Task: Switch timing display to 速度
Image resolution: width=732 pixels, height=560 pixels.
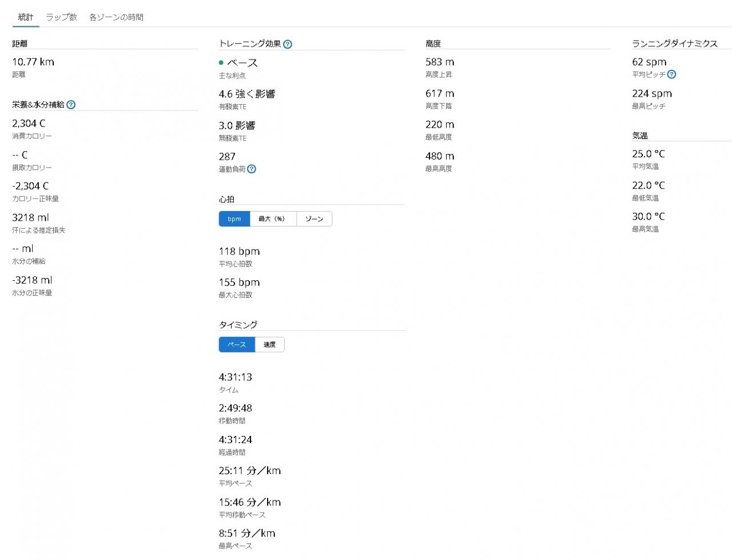Action: [x=269, y=344]
